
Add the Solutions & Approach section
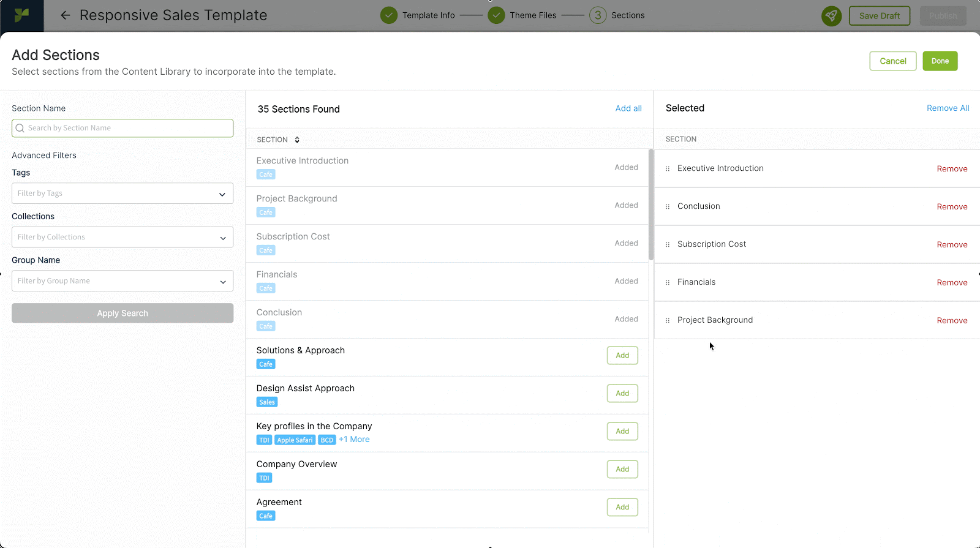tap(622, 356)
